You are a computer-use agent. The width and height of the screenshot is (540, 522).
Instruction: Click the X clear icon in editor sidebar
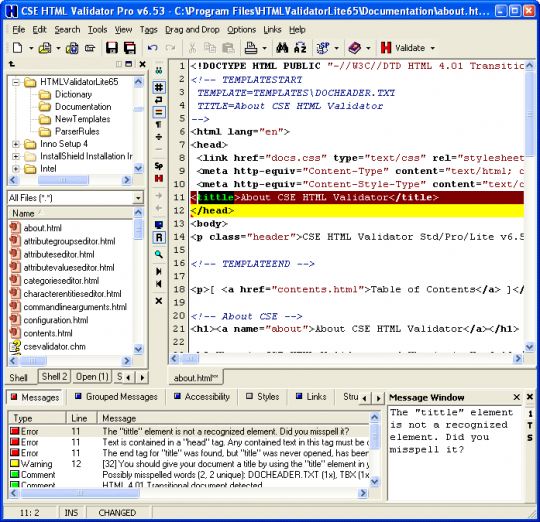(x=159, y=301)
